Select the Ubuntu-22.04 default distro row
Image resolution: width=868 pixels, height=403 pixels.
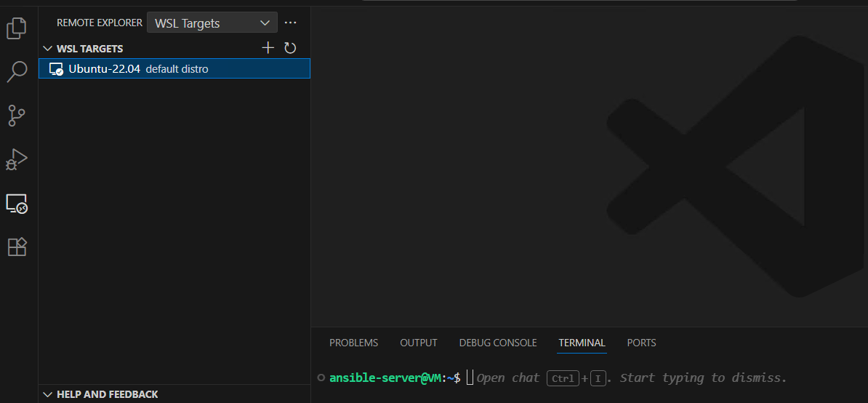[174, 68]
